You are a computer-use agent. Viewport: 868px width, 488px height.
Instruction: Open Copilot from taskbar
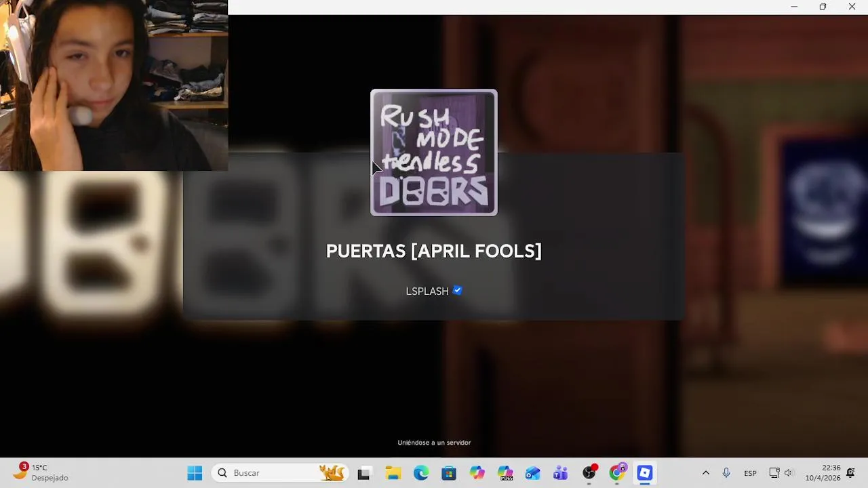point(477,473)
